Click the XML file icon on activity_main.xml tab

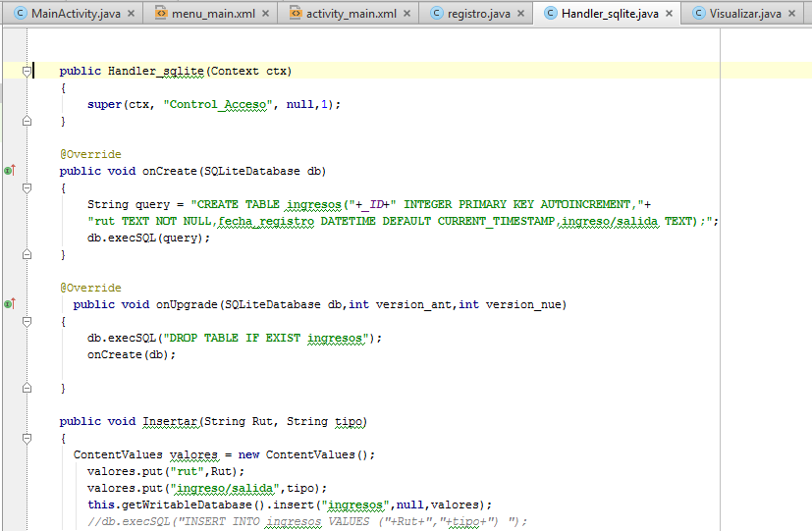296,13
